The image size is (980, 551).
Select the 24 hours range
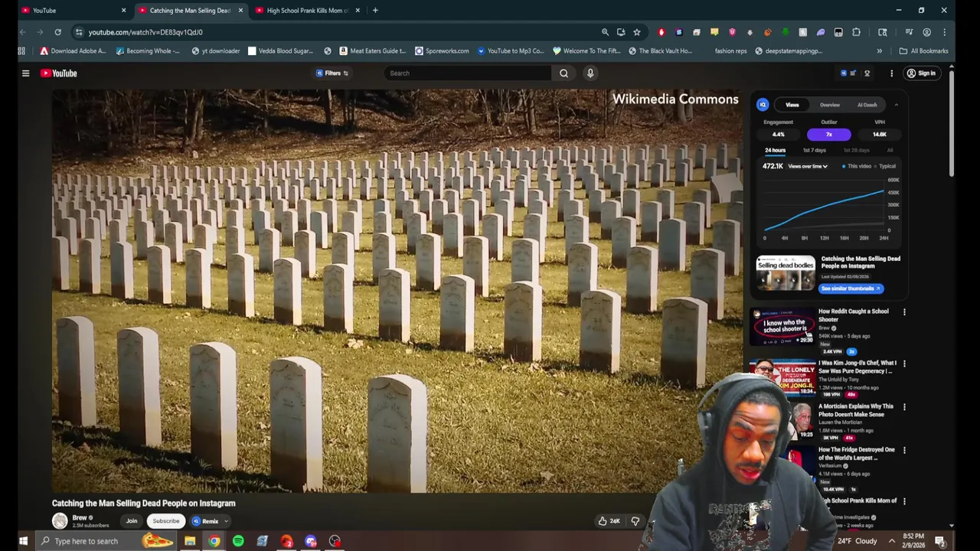[x=775, y=151]
